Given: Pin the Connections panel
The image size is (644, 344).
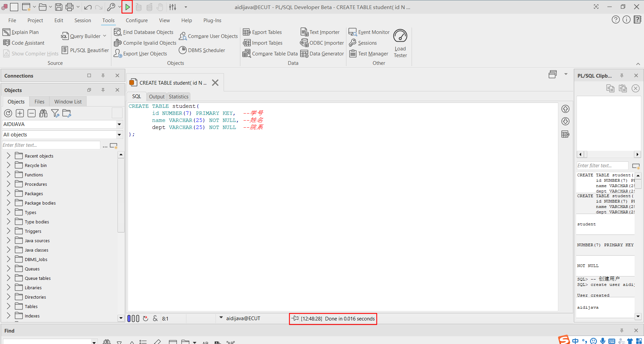Looking at the screenshot, I should 103,76.
